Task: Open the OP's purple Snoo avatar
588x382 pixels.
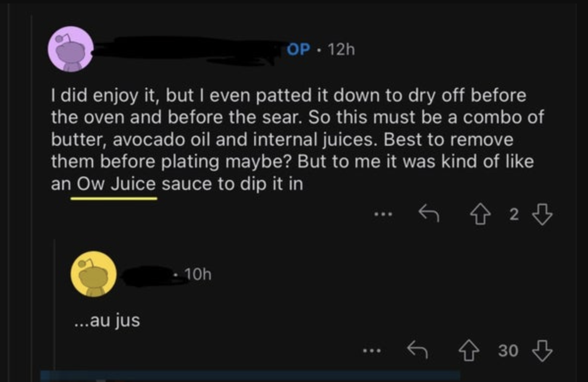Action: pos(71,49)
